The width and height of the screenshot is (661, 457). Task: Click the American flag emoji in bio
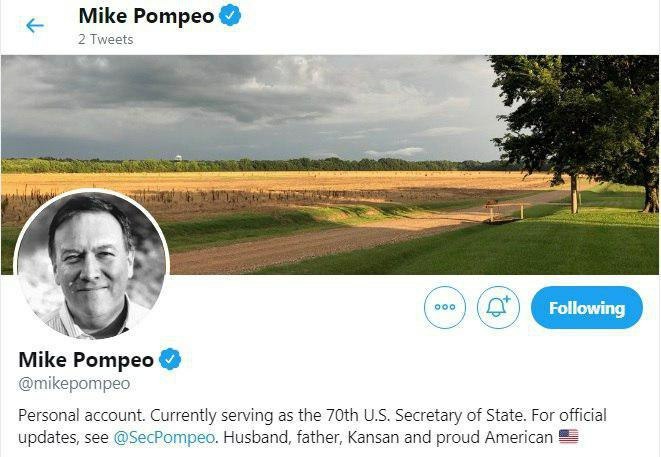tap(568, 437)
